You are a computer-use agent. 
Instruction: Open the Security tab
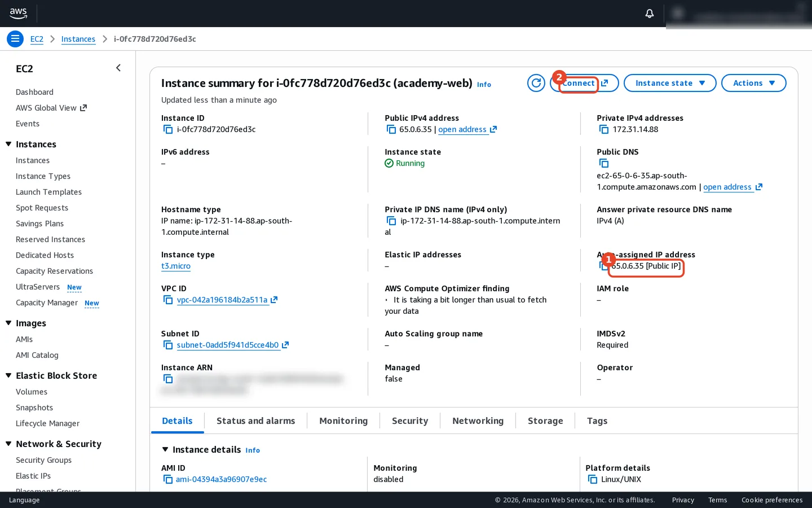pos(410,421)
